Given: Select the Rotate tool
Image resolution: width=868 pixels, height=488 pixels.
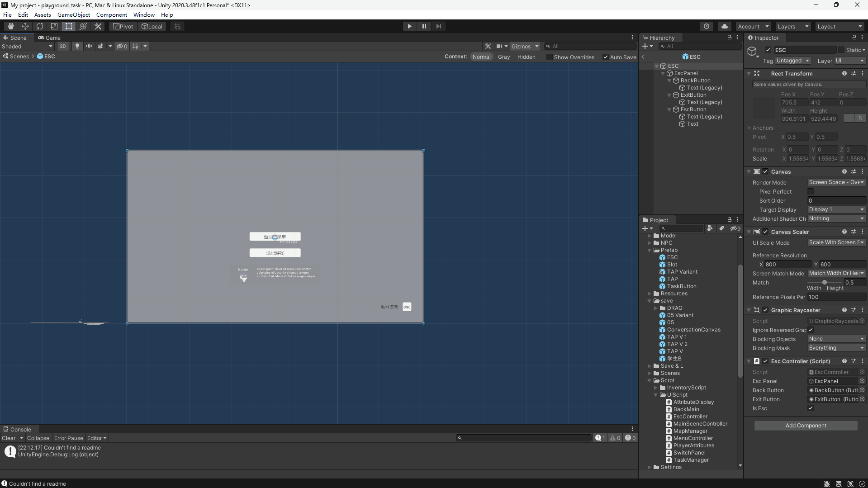Looking at the screenshot, I should (40, 26).
